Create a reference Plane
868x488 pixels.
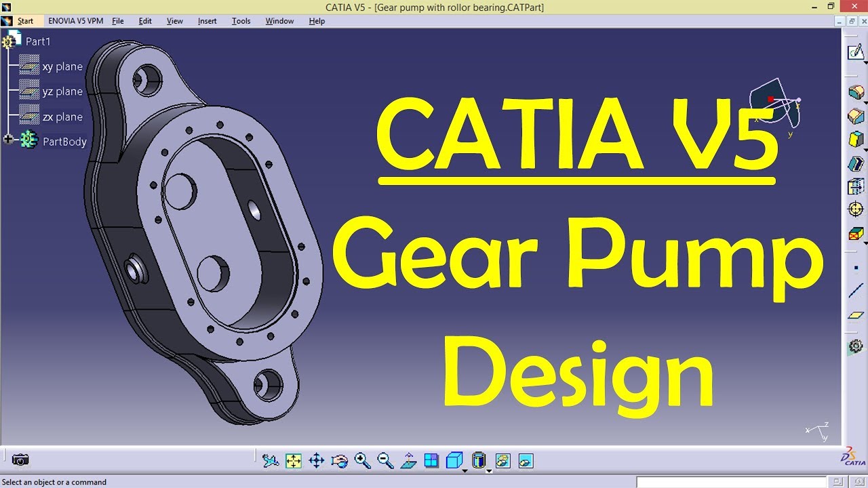[x=856, y=315]
